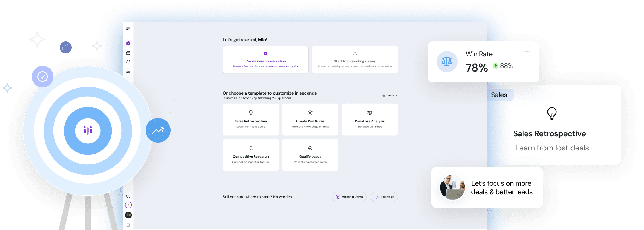Click the purple plus sidebar icon
The height and width of the screenshot is (230, 644).
pos(128,43)
